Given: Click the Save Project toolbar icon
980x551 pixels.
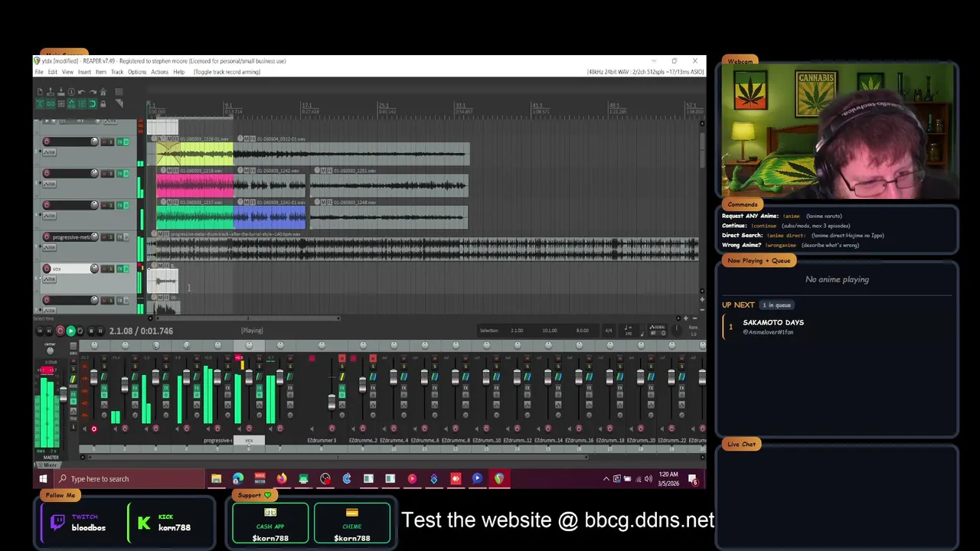Looking at the screenshot, I should pos(61,92).
